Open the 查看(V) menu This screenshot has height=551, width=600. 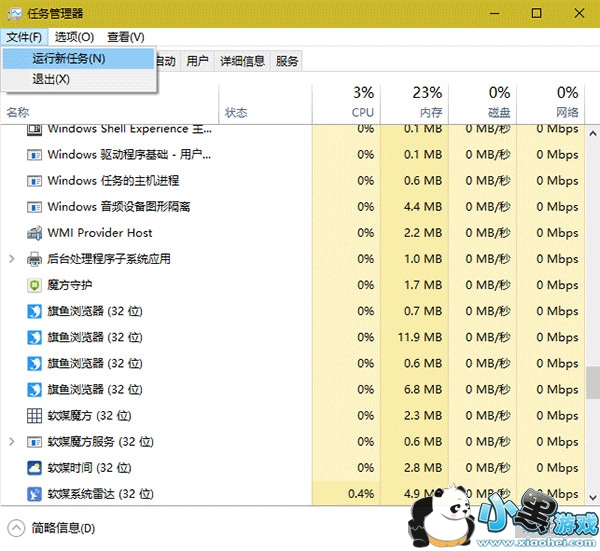pos(126,37)
